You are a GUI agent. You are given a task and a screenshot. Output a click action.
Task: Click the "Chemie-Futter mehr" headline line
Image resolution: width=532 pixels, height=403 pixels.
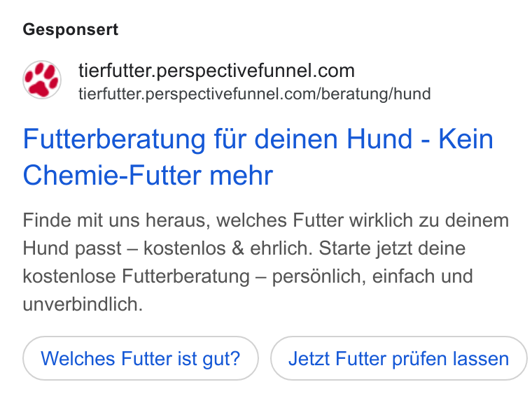pyautogui.click(x=148, y=176)
